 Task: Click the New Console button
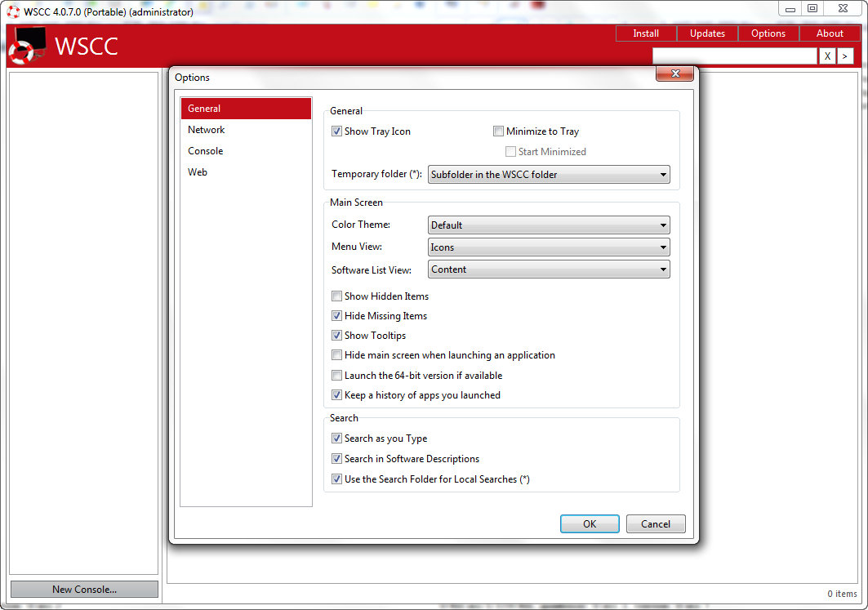coord(84,590)
